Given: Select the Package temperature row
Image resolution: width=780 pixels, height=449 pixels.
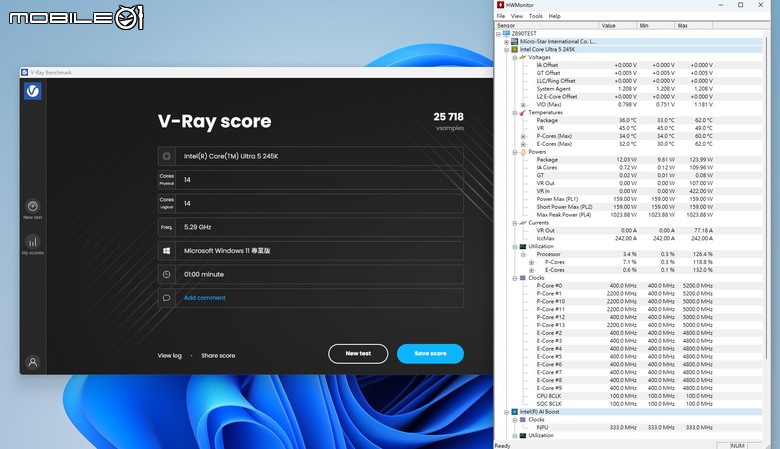Looking at the screenshot, I should (624, 120).
